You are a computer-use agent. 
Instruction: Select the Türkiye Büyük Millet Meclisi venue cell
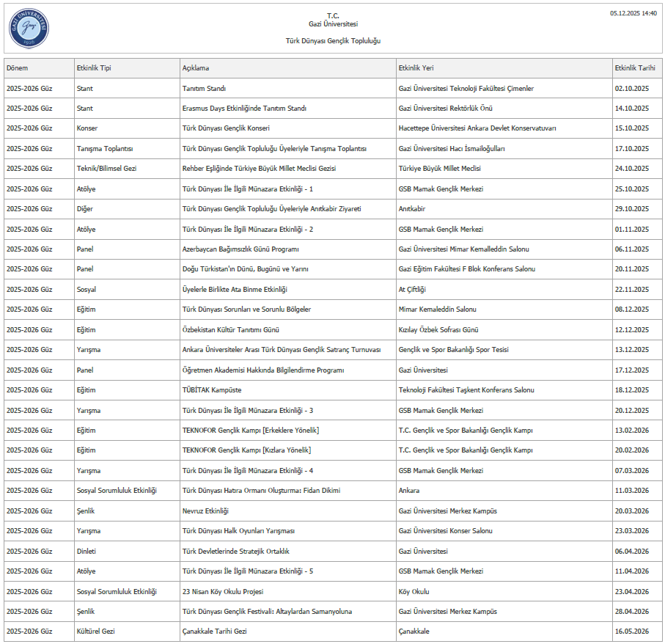(439, 169)
